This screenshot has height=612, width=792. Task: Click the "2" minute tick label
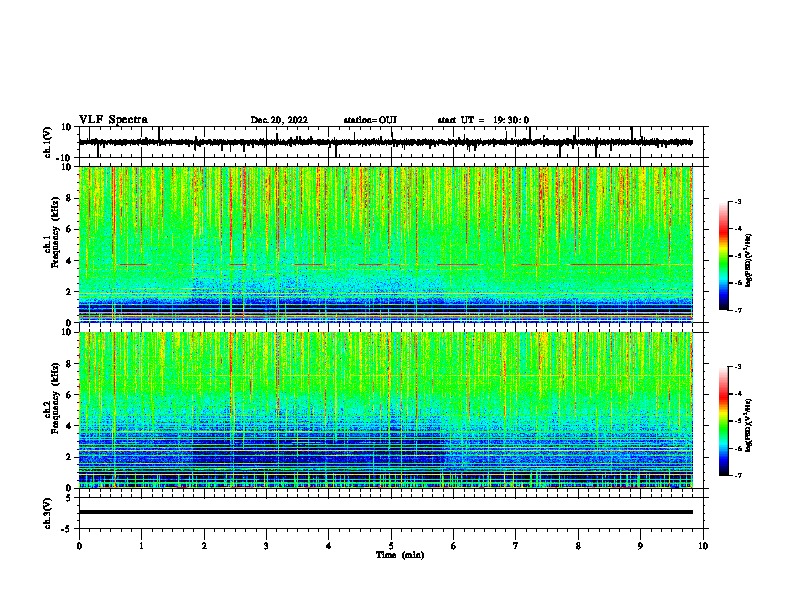pos(204,546)
